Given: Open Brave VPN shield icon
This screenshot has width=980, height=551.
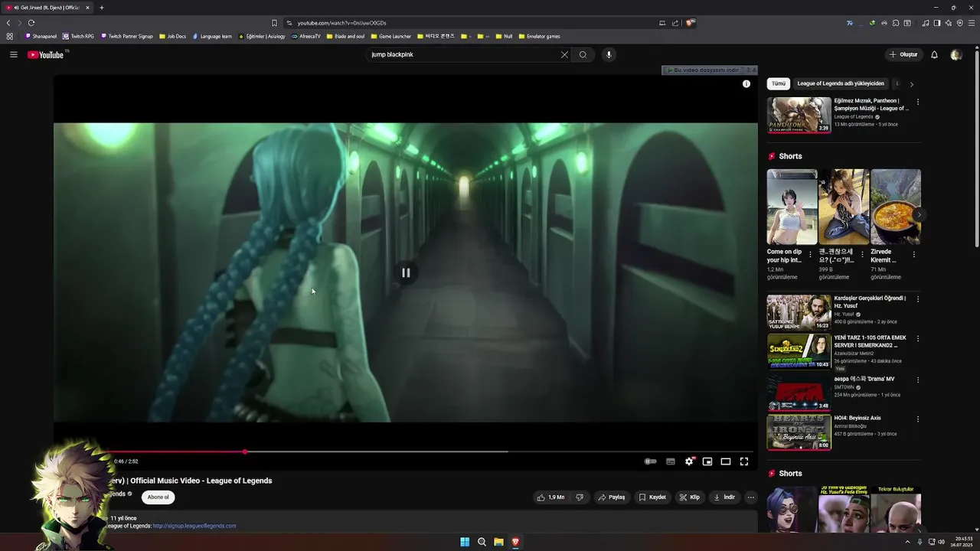Looking at the screenshot, I should (x=960, y=23).
